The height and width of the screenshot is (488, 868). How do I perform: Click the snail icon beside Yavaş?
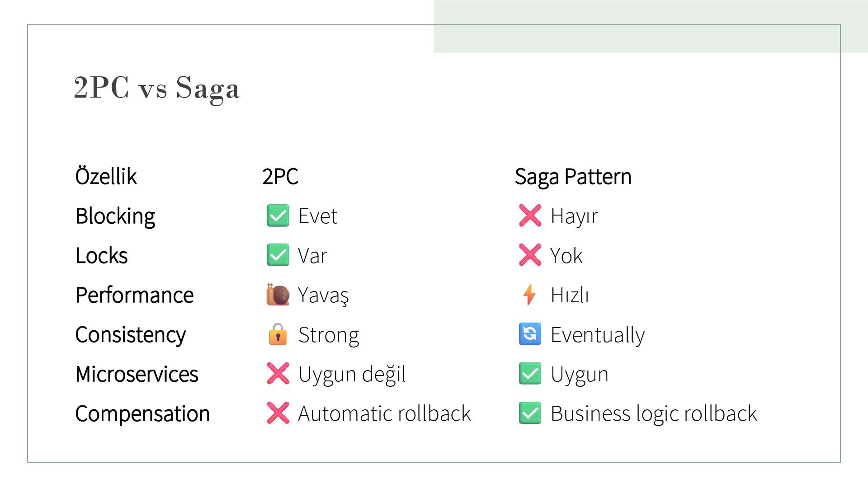(278, 295)
